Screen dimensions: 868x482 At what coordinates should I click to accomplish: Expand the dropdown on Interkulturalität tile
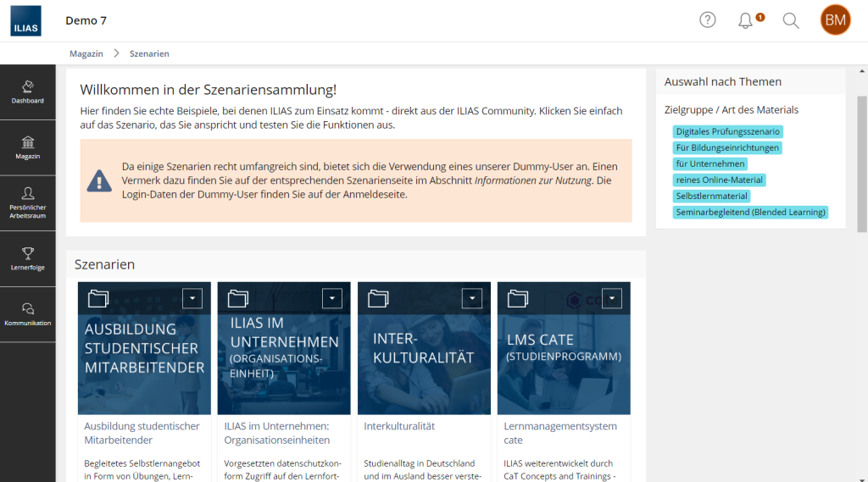(x=472, y=298)
